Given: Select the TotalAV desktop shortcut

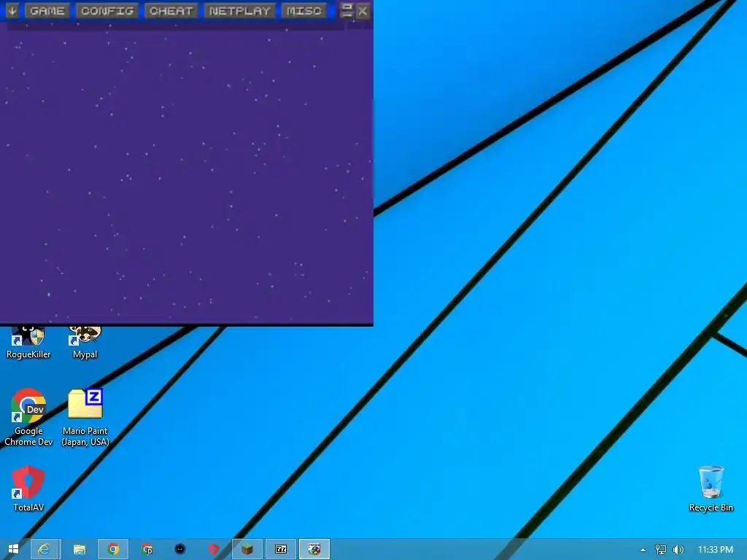Looking at the screenshot, I should point(28,489).
